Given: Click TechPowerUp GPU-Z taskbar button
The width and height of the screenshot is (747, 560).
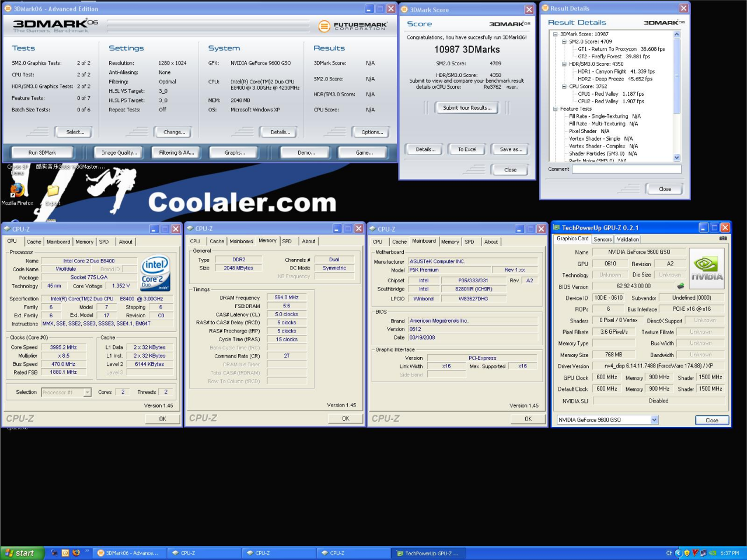Looking at the screenshot, I should [429, 553].
